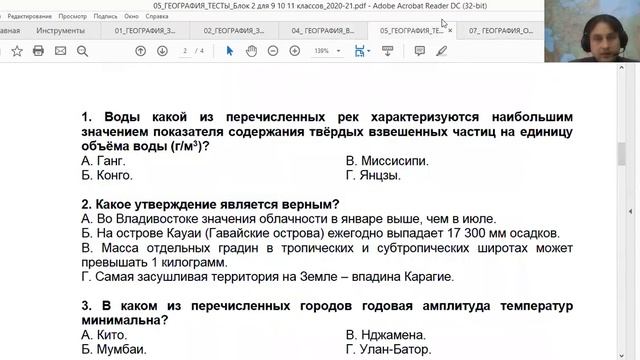The image size is (640, 360).
Task: Print the document using the printer icon
Action: pyautogui.click(x=38, y=51)
